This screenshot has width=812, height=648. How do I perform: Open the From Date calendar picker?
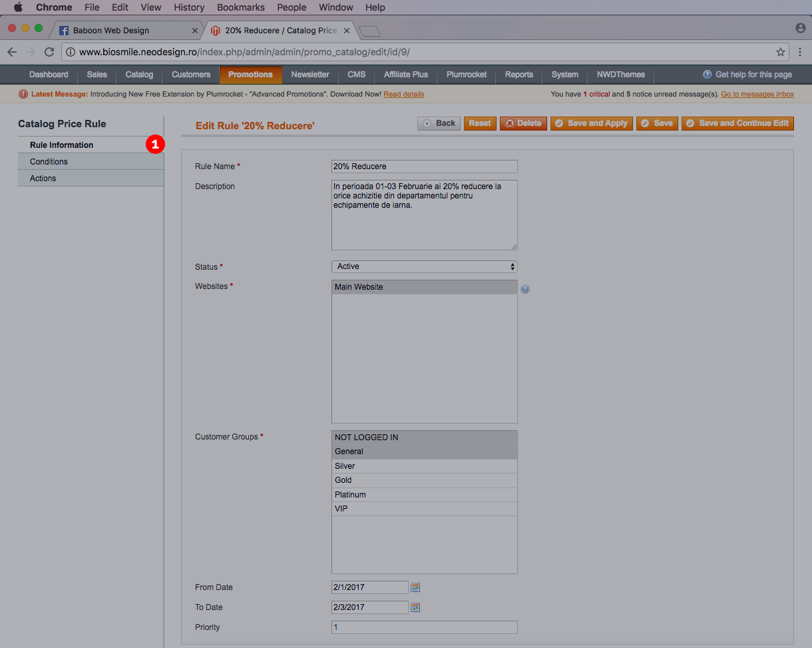[x=415, y=587]
